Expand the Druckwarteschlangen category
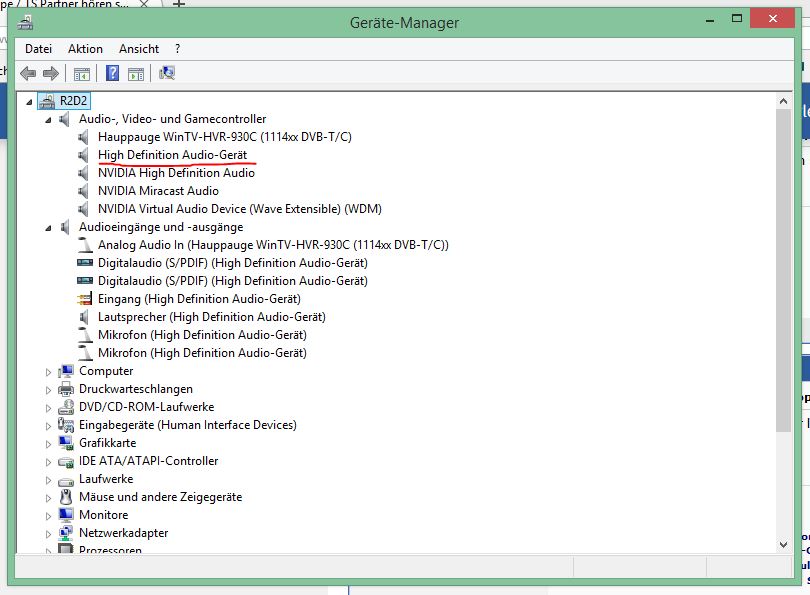Viewport: 810px width, 595px height. point(48,390)
